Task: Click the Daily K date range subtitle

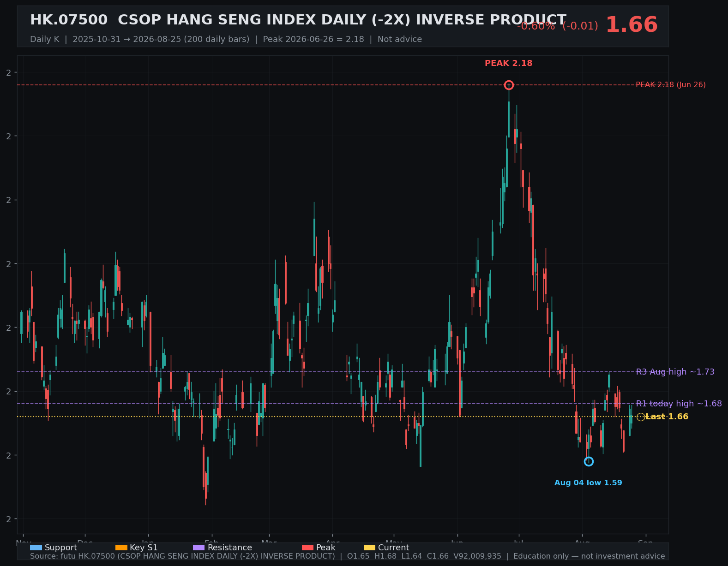Action: coord(226,39)
